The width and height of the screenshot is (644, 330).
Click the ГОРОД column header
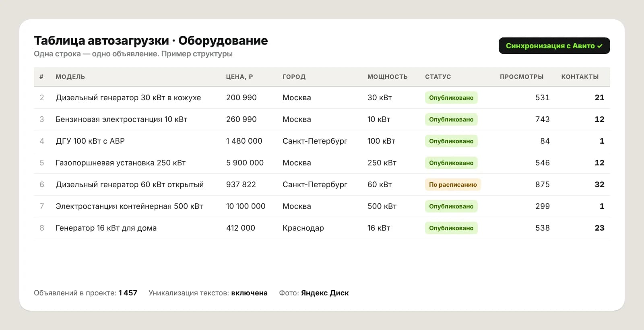coord(294,77)
